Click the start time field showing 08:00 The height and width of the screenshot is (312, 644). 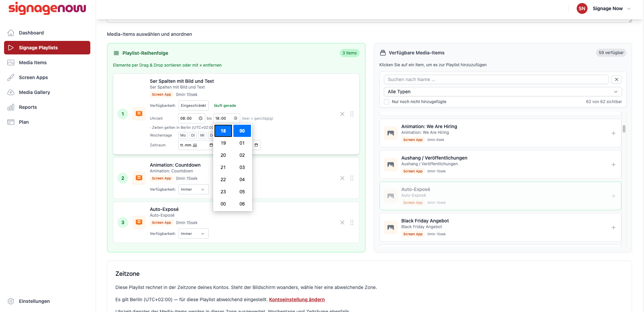point(191,118)
